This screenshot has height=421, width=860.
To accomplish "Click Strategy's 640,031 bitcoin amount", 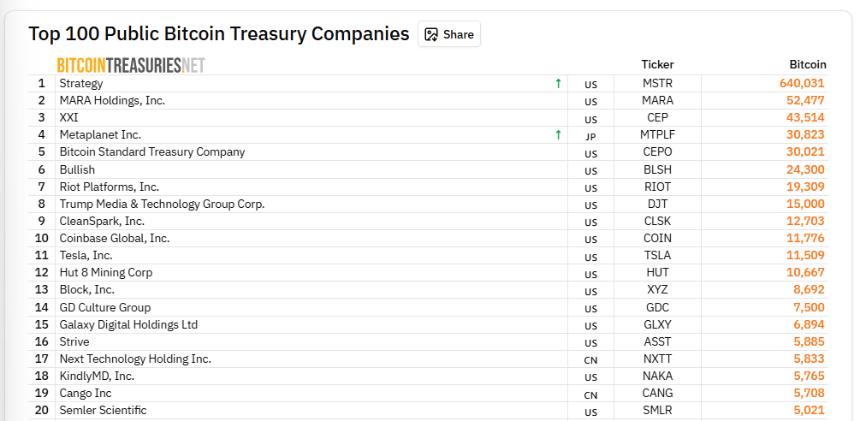I will point(802,84).
